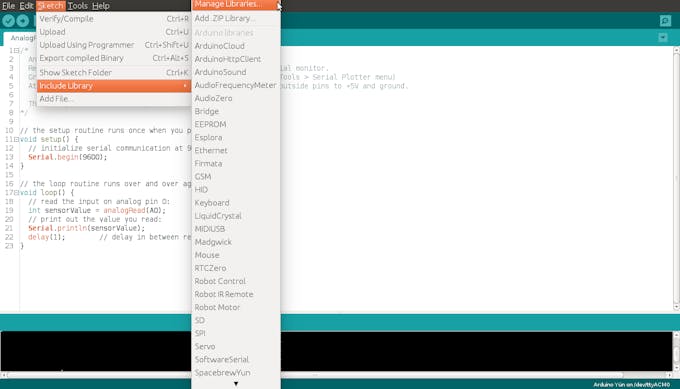The width and height of the screenshot is (680, 389).
Task: Close the open Sketch menu
Action: [x=51, y=6]
